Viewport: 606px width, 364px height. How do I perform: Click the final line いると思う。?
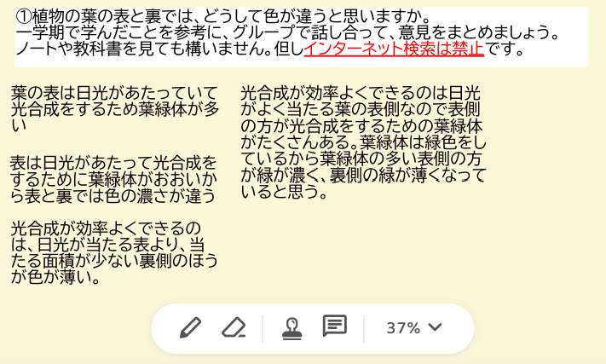point(284,192)
